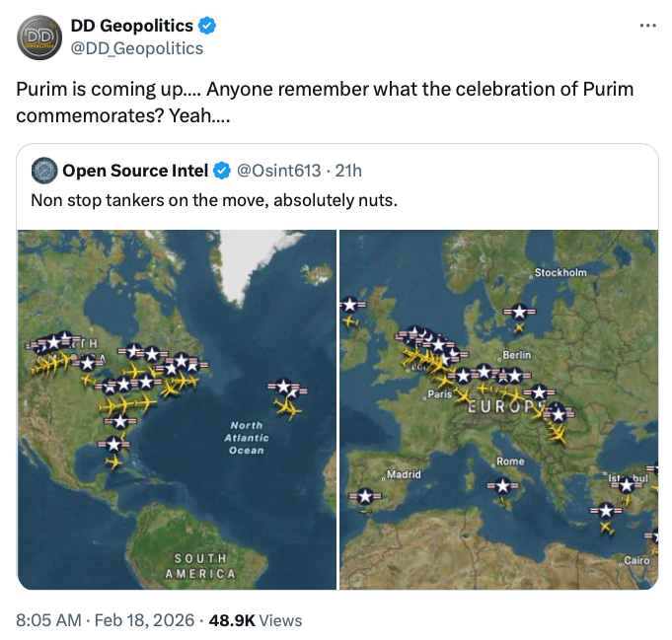This screenshot has height=640, width=672.
Task: Click Open Source Intel verified checkmark
Action: [x=221, y=171]
